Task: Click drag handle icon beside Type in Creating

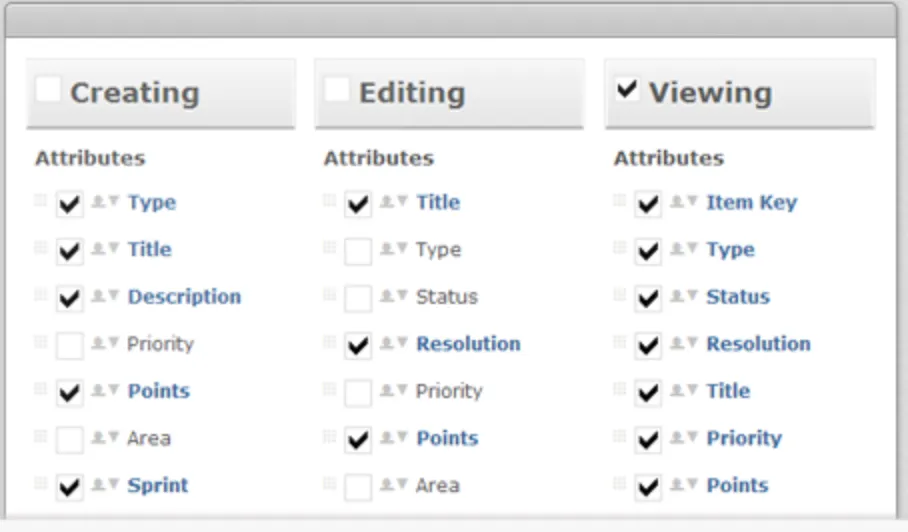Action: point(40,201)
